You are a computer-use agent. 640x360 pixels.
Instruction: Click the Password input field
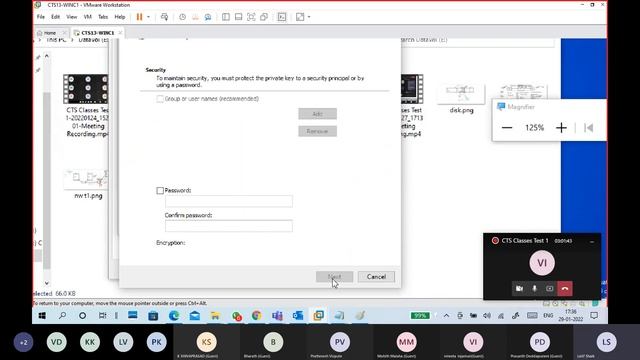[x=229, y=201]
